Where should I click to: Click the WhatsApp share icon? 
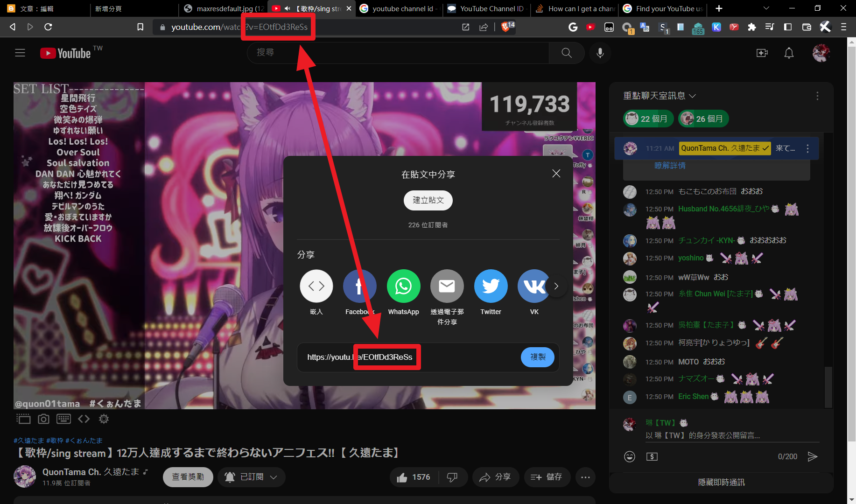click(403, 286)
